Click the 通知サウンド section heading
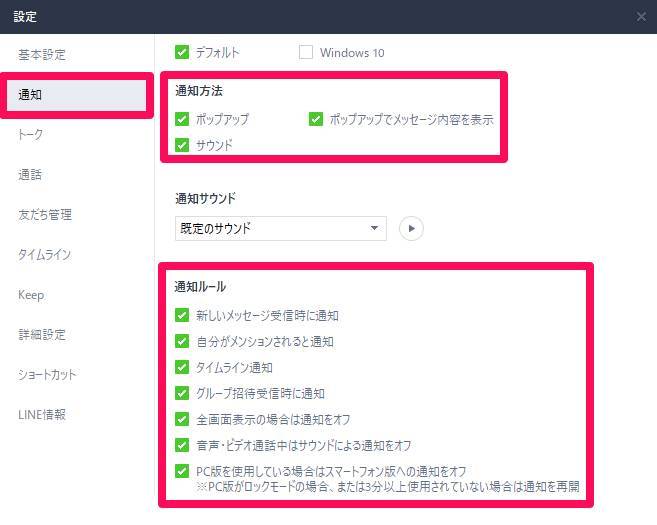The height and width of the screenshot is (525, 657). click(205, 198)
